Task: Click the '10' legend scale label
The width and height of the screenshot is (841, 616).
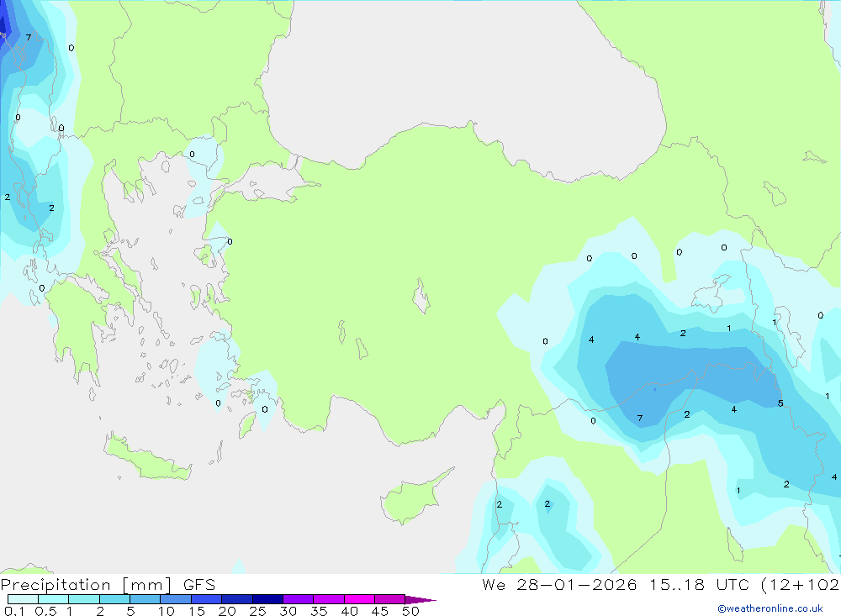Action: click(x=167, y=611)
